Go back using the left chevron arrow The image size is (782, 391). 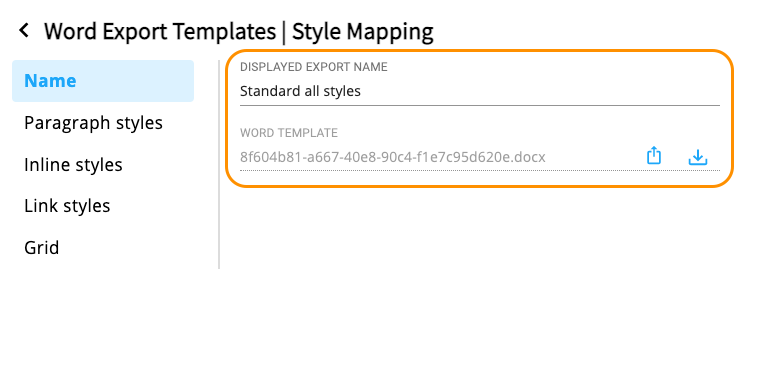point(23,31)
